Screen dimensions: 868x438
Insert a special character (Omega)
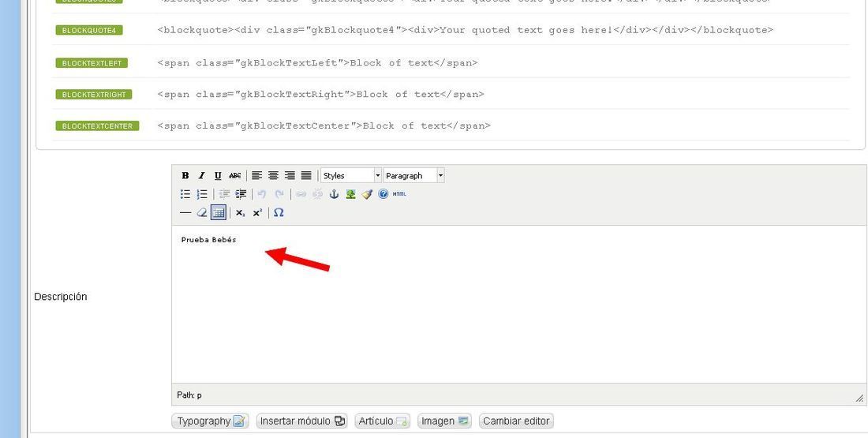click(x=279, y=212)
